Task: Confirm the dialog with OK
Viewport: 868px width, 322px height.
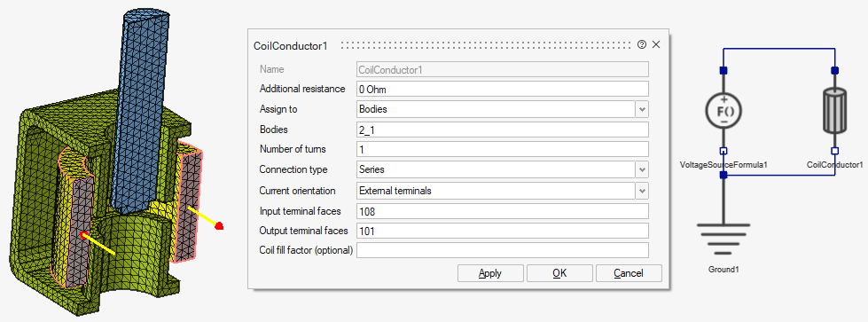Action: pyautogui.click(x=559, y=273)
